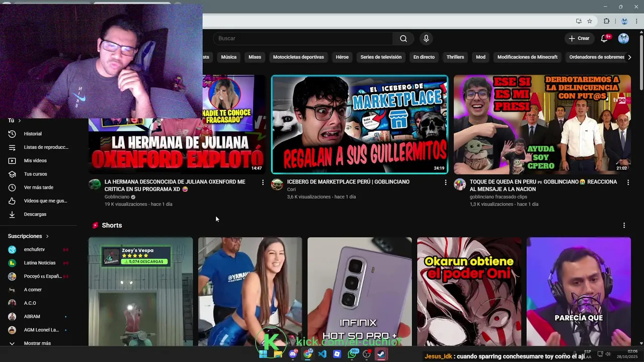This screenshot has height=362, width=644.
Task: Select the Series de televisión chip
Action: (x=381, y=57)
